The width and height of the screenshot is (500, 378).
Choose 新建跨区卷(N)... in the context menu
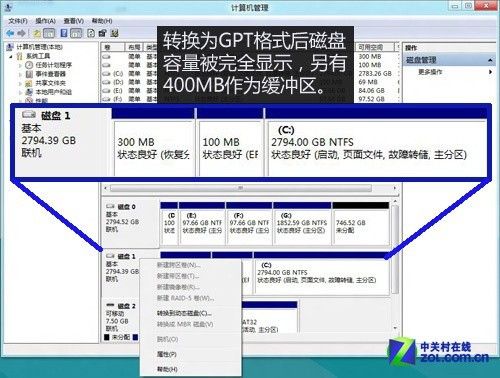[179, 265]
